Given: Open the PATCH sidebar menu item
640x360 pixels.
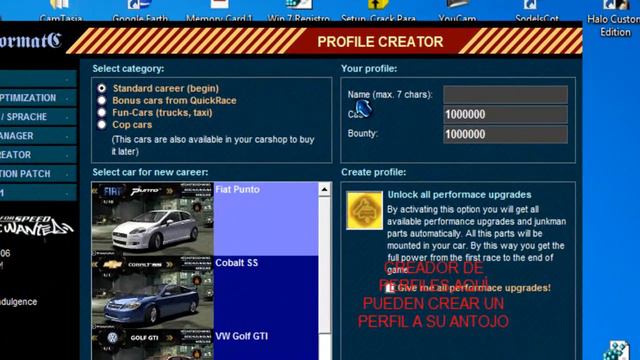Looking at the screenshot, I should click(38, 174).
